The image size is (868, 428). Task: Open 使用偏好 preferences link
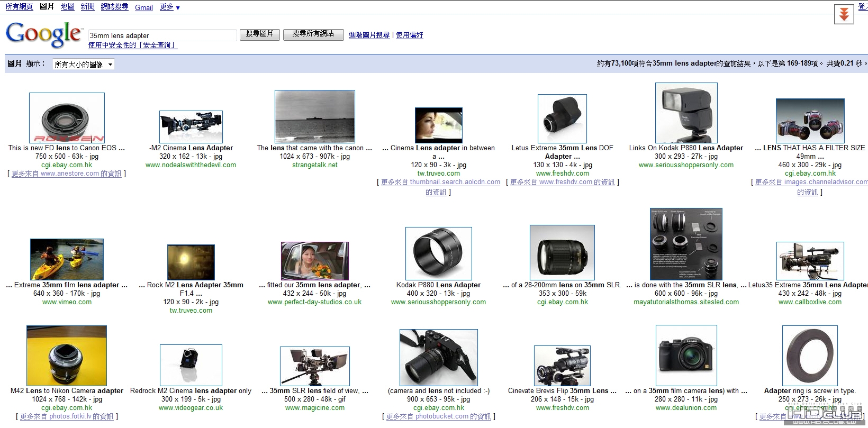[409, 35]
